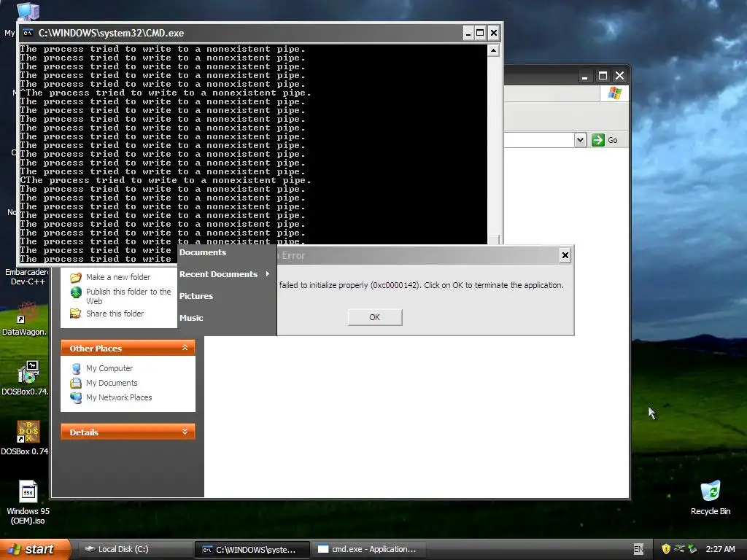Open the Explorer address bar dropdown
Screen dimensions: 747x560
click(580, 140)
